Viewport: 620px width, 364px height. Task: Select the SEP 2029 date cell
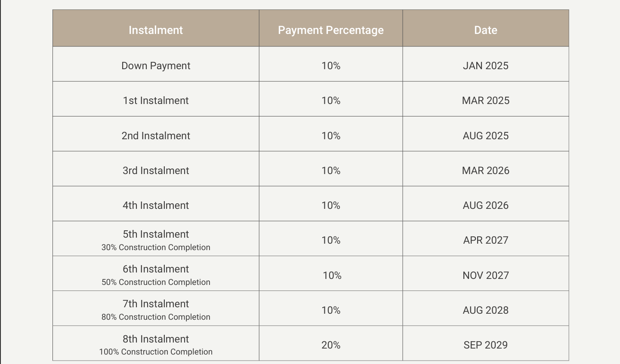coord(485,345)
